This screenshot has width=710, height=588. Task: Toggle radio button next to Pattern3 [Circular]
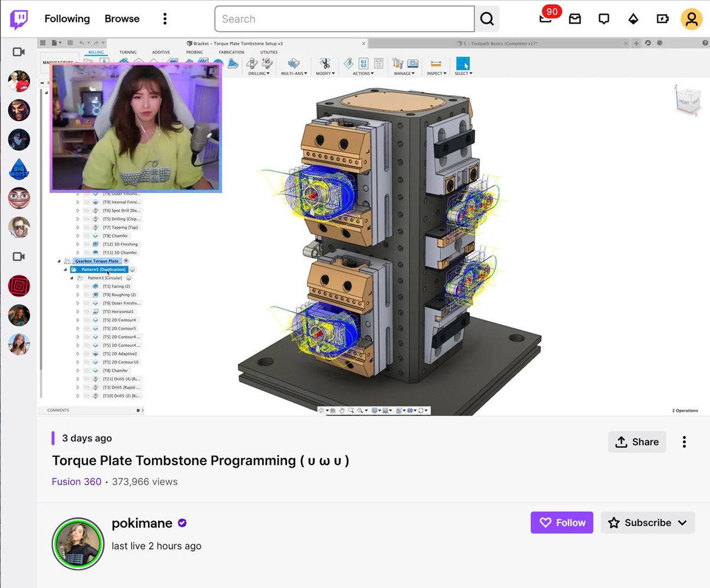point(129,278)
